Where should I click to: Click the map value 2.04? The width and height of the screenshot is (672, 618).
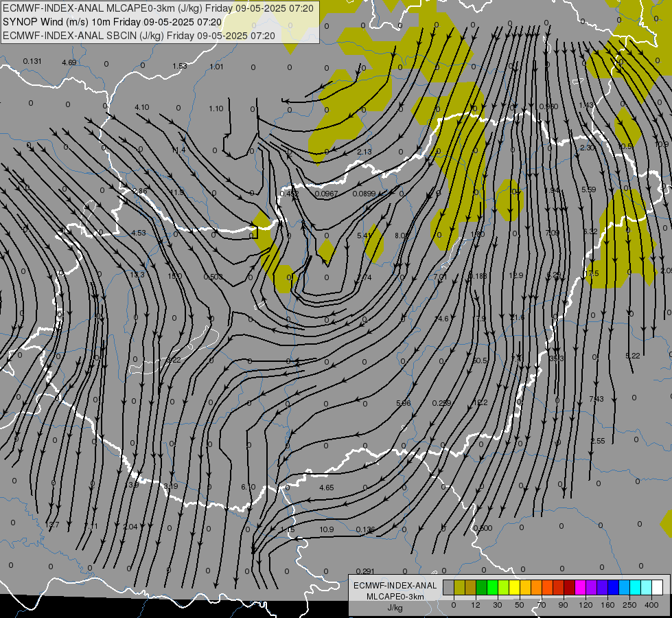(130, 527)
